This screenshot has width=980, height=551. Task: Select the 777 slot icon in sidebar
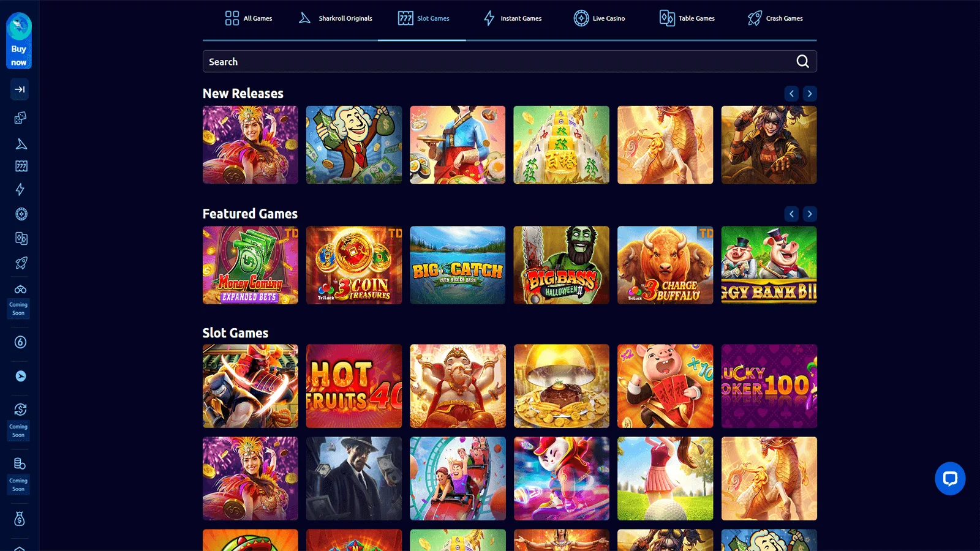pos(21,166)
